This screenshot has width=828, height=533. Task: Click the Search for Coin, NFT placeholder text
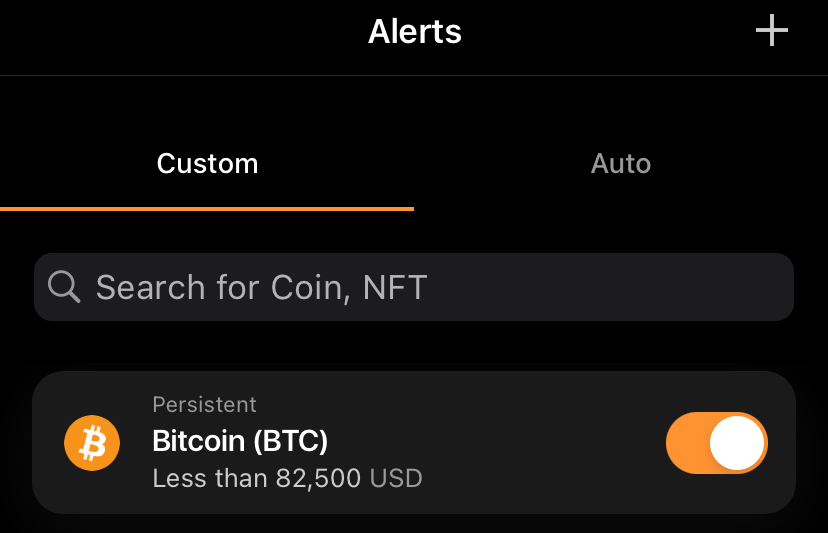[x=261, y=288]
